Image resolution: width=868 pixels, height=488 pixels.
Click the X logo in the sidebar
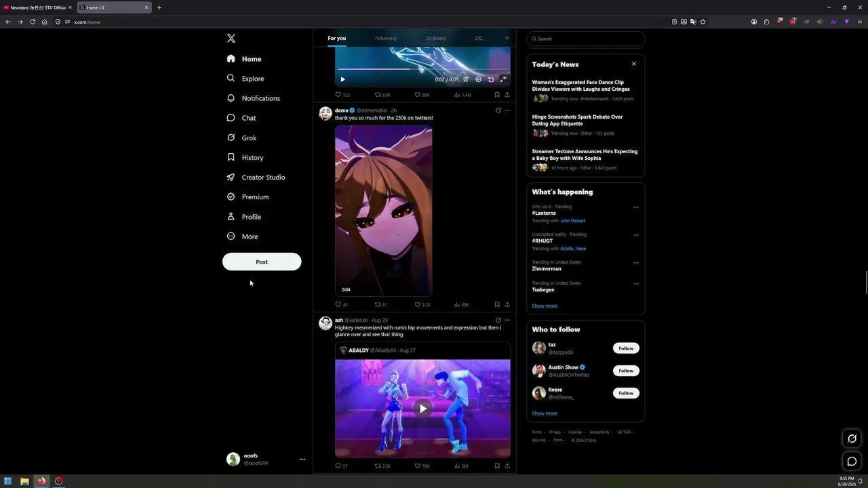(x=231, y=39)
